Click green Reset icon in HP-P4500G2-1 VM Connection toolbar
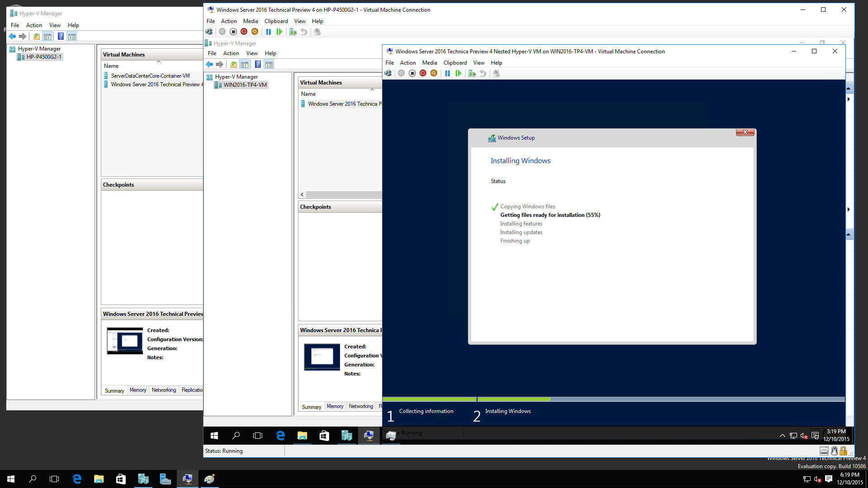This screenshot has width=868, height=488. coord(279,32)
